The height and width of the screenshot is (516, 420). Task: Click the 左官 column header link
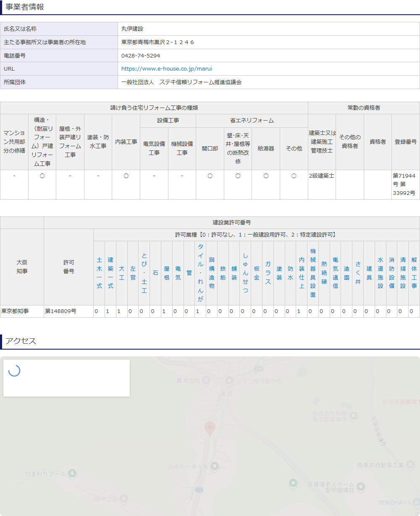point(133,273)
